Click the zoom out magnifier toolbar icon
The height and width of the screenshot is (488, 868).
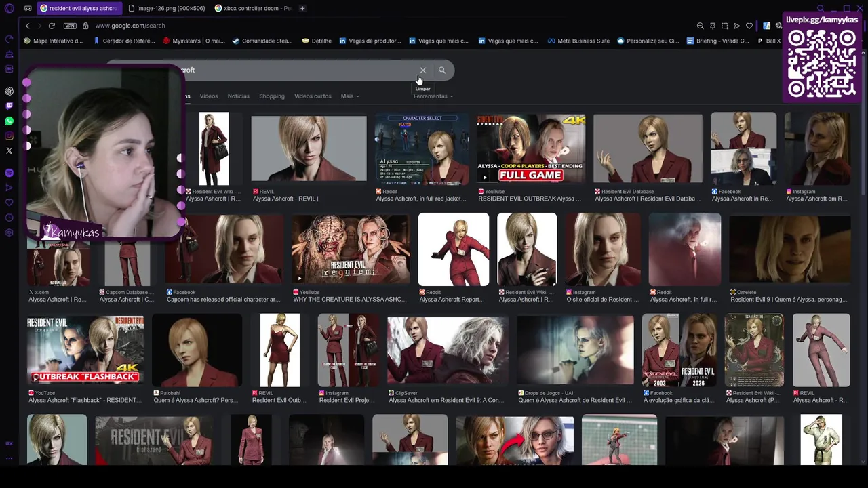click(701, 26)
